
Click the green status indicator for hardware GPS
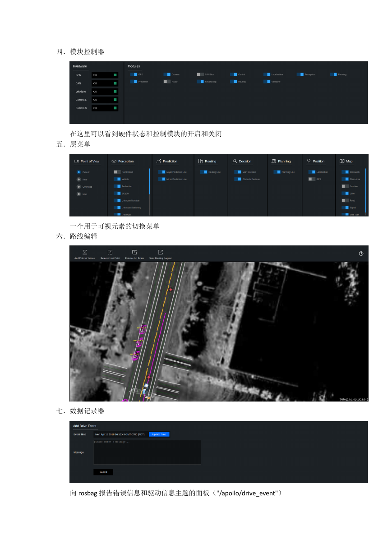115,75
